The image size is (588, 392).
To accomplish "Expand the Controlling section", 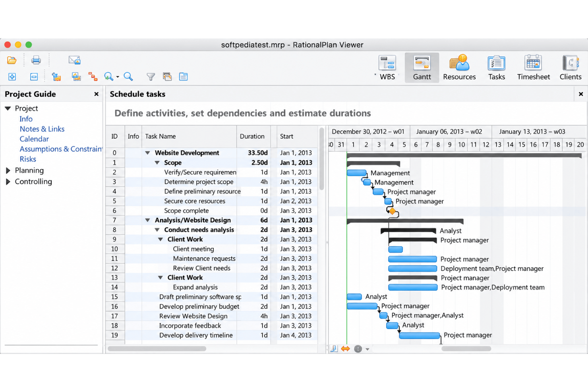I will pos(8,182).
